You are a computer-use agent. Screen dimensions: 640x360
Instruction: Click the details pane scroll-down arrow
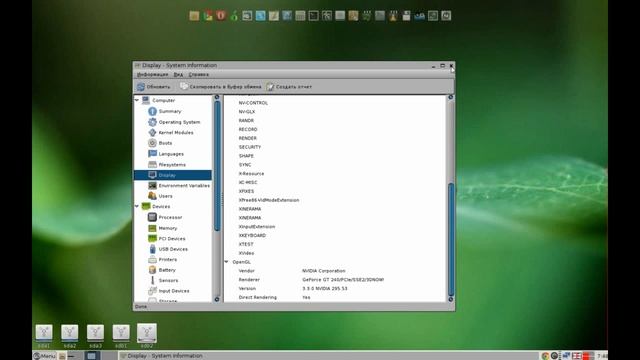451,299
